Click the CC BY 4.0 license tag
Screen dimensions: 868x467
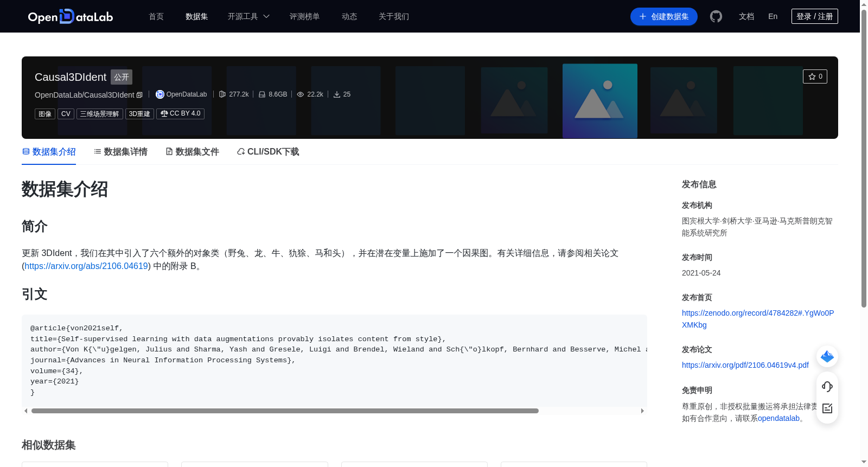pos(180,114)
